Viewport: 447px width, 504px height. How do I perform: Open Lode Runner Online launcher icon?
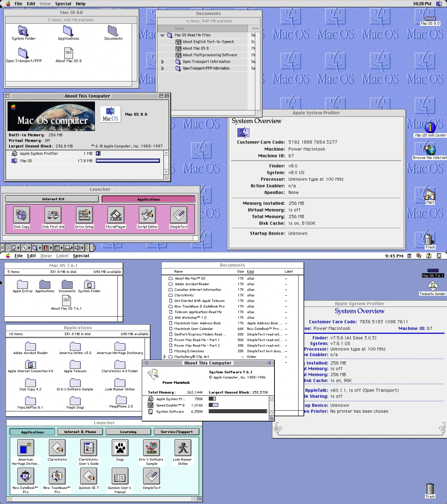pos(183,448)
